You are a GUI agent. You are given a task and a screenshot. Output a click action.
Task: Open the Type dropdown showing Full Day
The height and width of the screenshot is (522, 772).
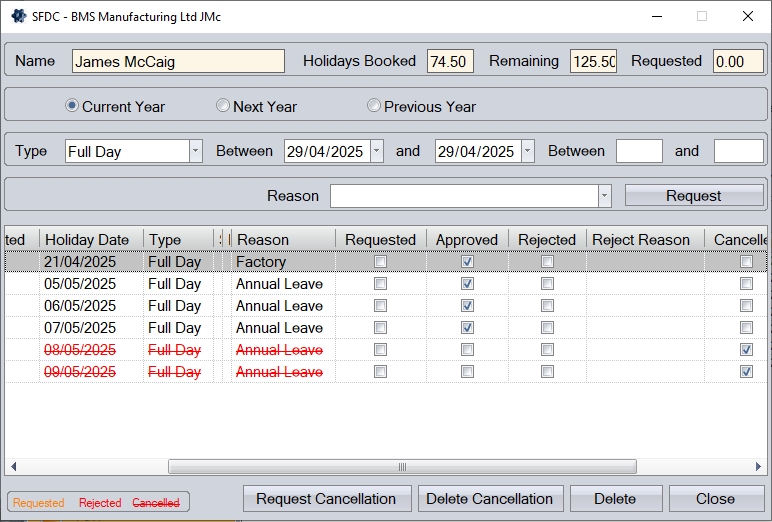195,151
